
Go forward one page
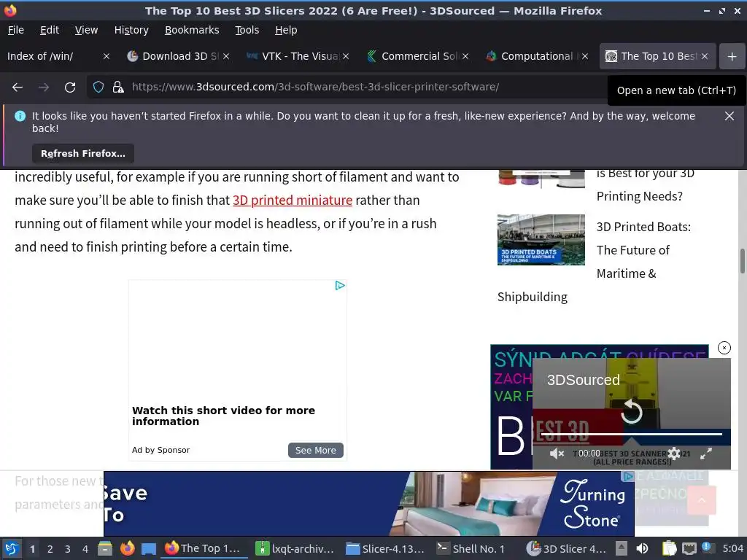[43, 87]
